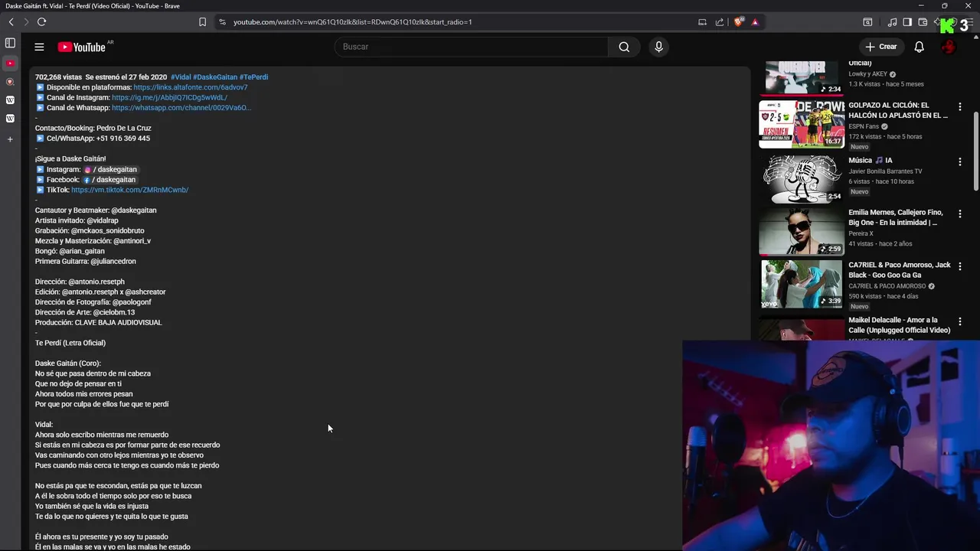Screen dimensions: 980x551
Task: Focus the Buscar search field
Action: (x=471, y=47)
